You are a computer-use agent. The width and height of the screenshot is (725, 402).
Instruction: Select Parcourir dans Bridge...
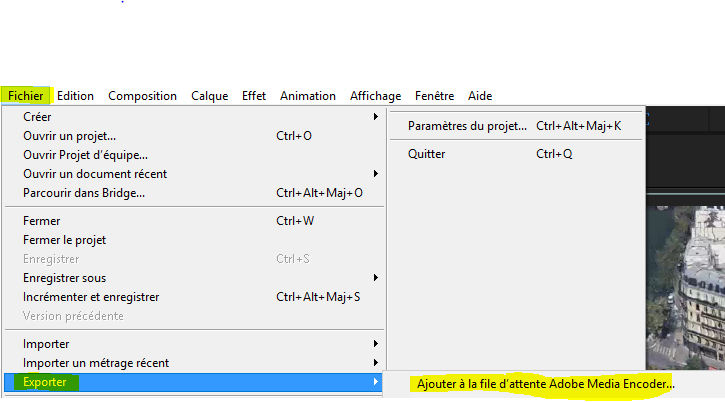193,193
